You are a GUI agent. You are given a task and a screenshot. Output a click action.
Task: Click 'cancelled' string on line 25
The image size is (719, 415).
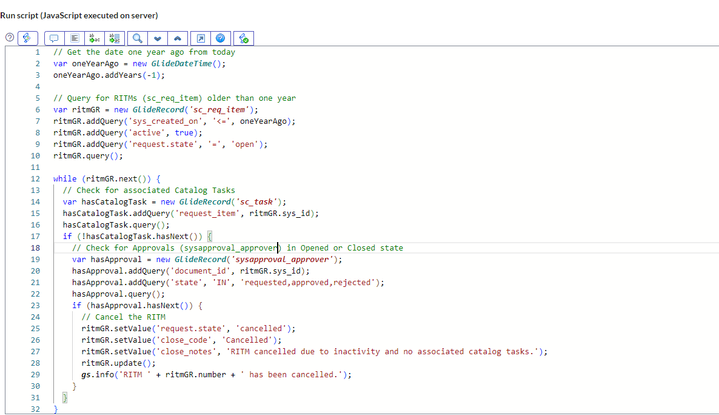pyautogui.click(x=261, y=328)
